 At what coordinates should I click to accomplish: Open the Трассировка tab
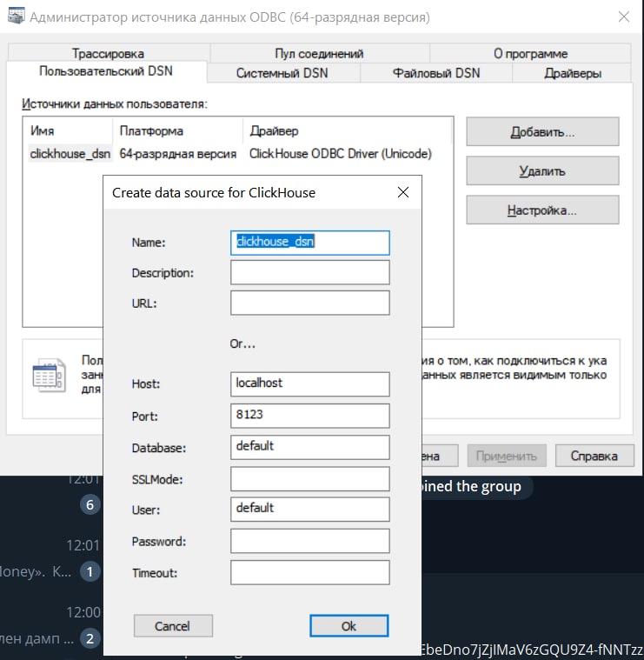coord(108,53)
